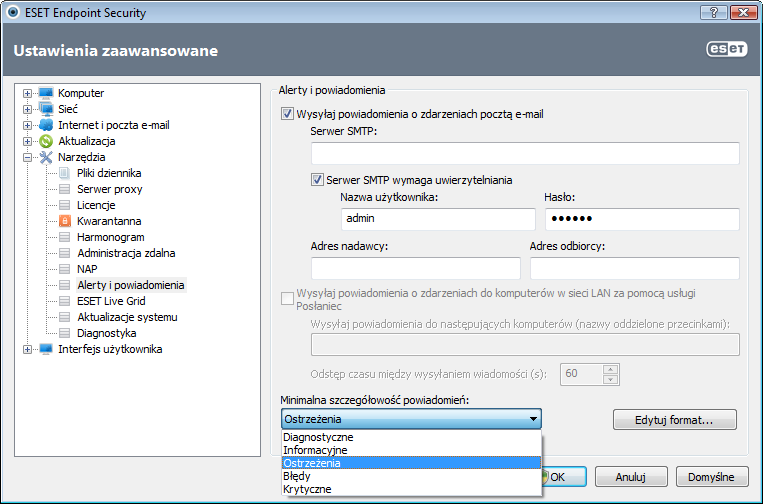Open Harmonogram settings

[110, 237]
